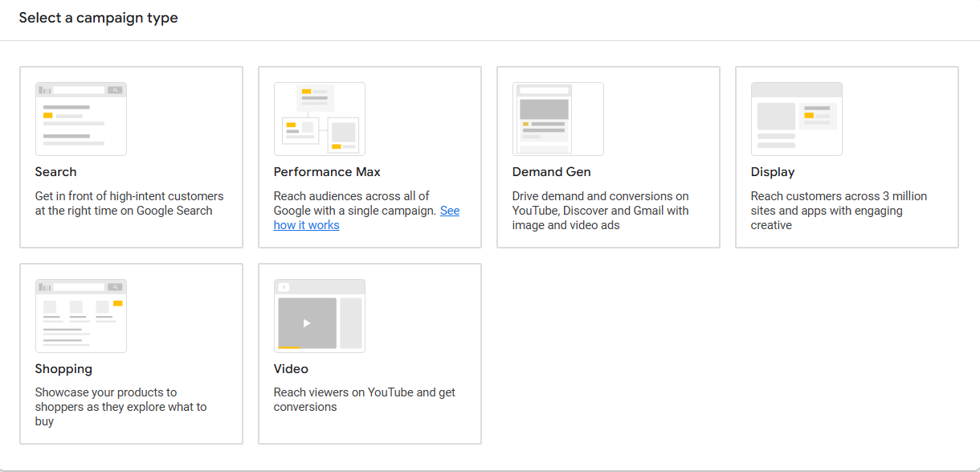Click the Select a campaign type heading
The width and height of the screenshot is (980, 472).
click(99, 17)
